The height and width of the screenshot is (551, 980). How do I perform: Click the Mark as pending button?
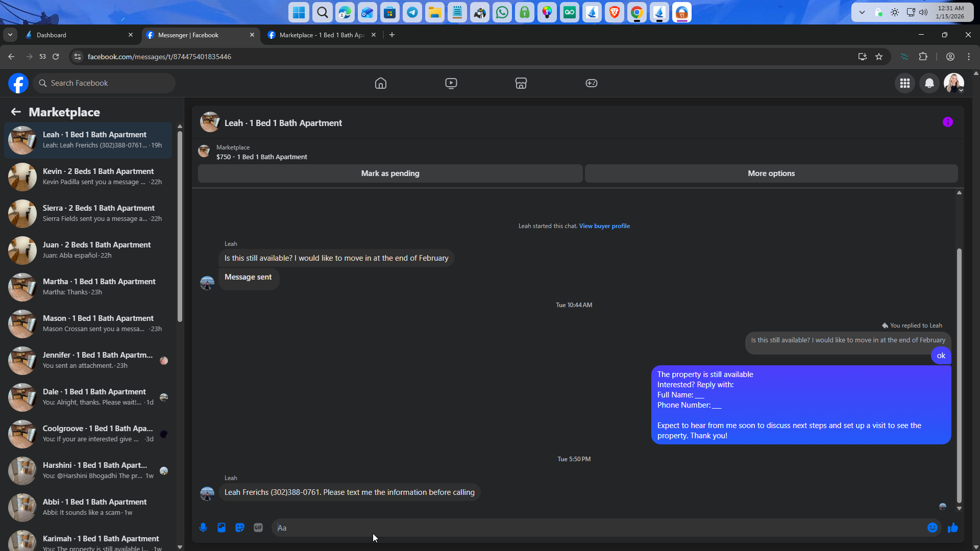tap(390, 173)
